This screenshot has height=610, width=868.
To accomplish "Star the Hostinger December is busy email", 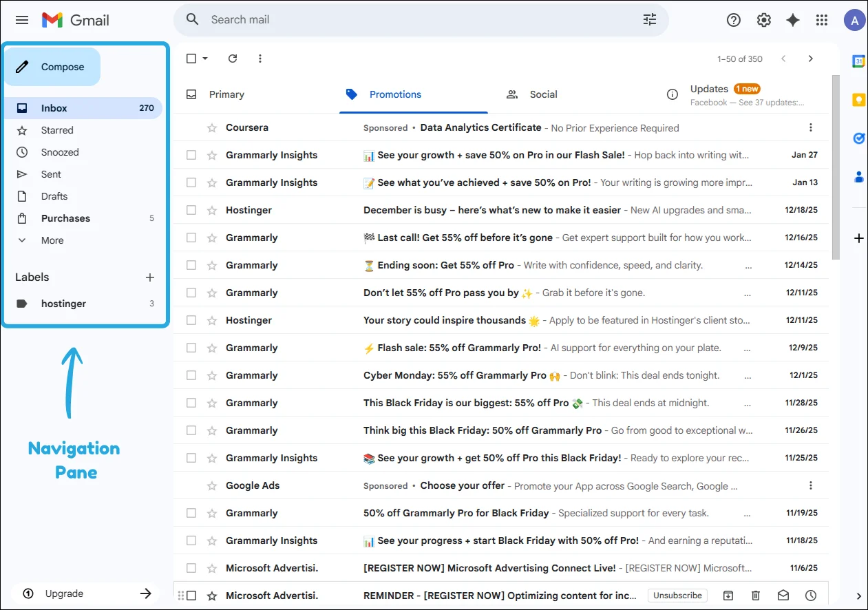I will (x=212, y=210).
